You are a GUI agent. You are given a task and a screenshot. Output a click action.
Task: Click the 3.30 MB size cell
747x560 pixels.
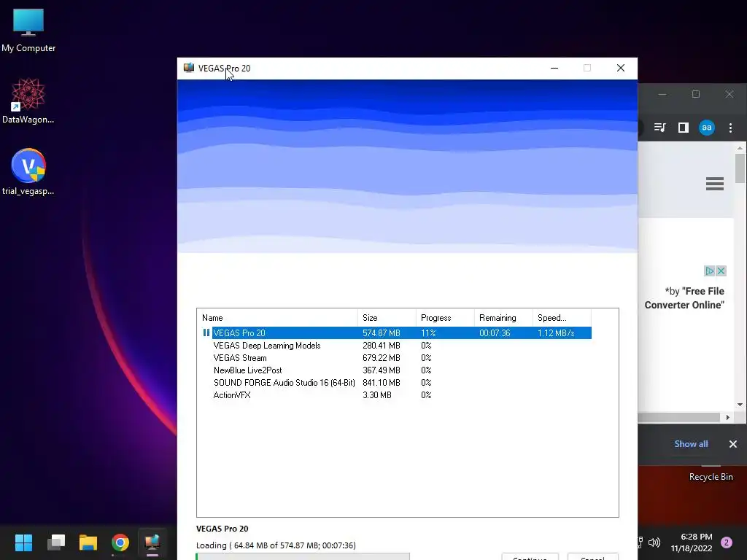[377, 394]
